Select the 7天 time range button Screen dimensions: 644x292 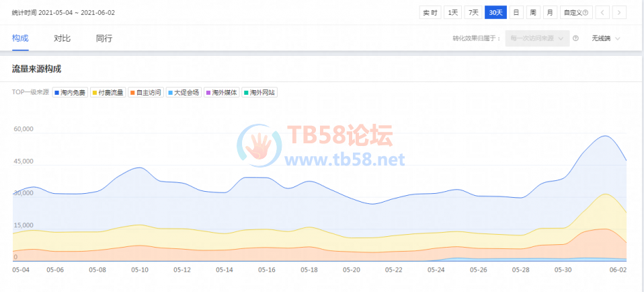(474, 12)
